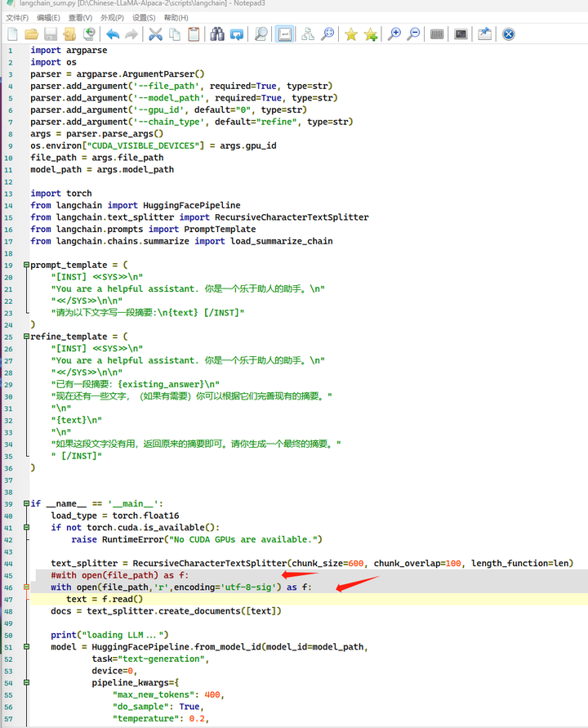Screen dimensions: 588x728
Task: Collapse the HuggingFacePipeline fold at line 51
Action: click(x=26, y=647)
